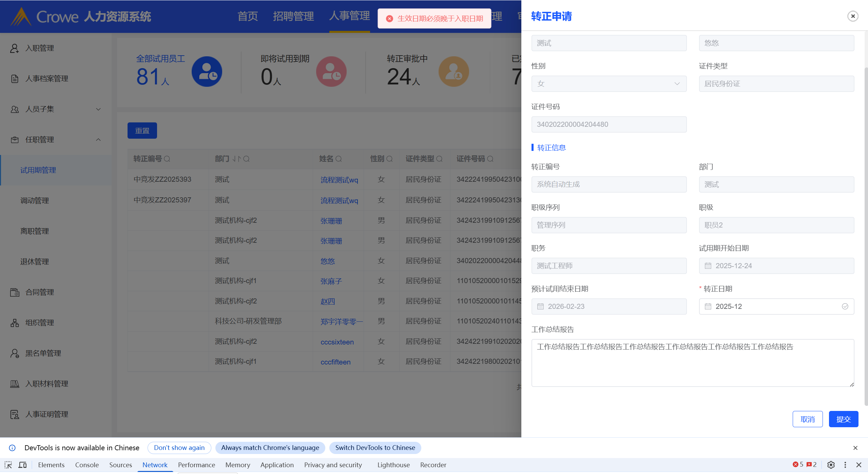The width and height of the screenshot is (868, 474).
Task: Toggle sort arrows on 部门 column
Action: pos(236,159)
